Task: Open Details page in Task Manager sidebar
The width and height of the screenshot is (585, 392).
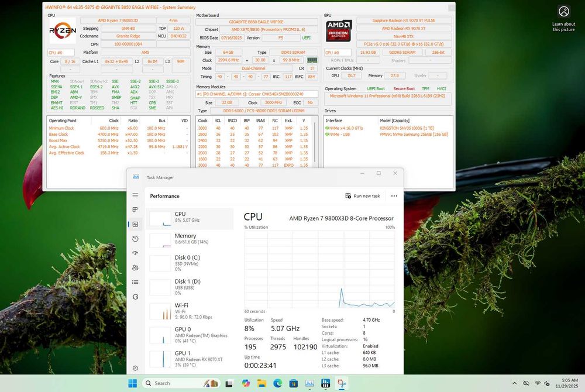Action: [x=136, y=283]
